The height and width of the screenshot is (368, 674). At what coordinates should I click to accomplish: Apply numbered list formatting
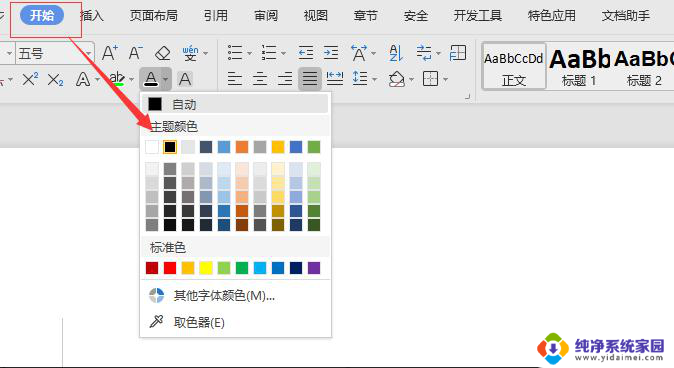(269, 53)
